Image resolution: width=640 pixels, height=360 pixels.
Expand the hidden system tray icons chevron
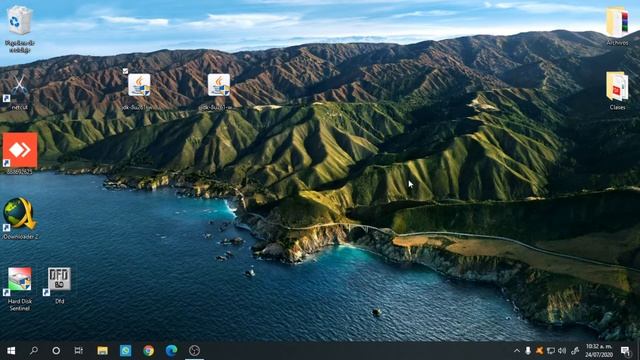pyautogui.click(x=517, y=351)
